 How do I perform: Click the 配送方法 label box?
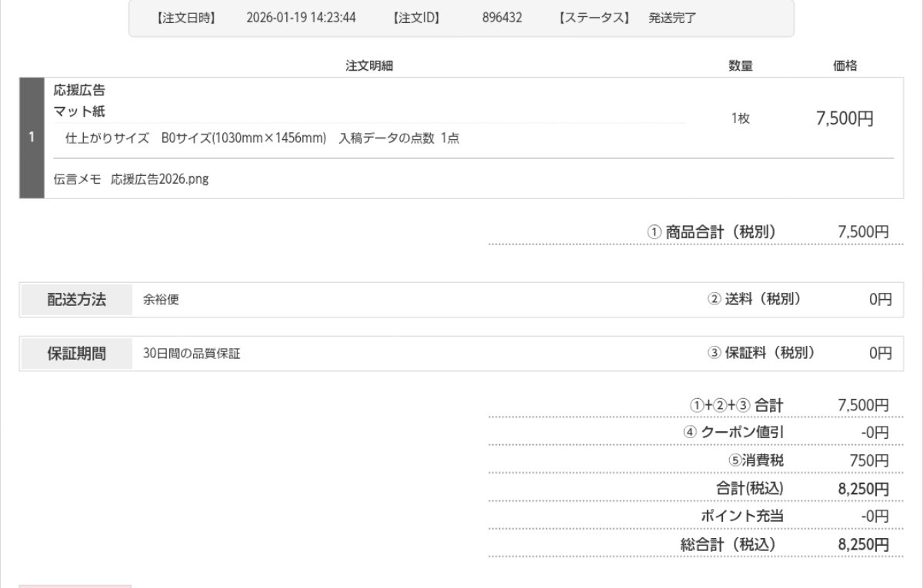[x=77, y=300]
